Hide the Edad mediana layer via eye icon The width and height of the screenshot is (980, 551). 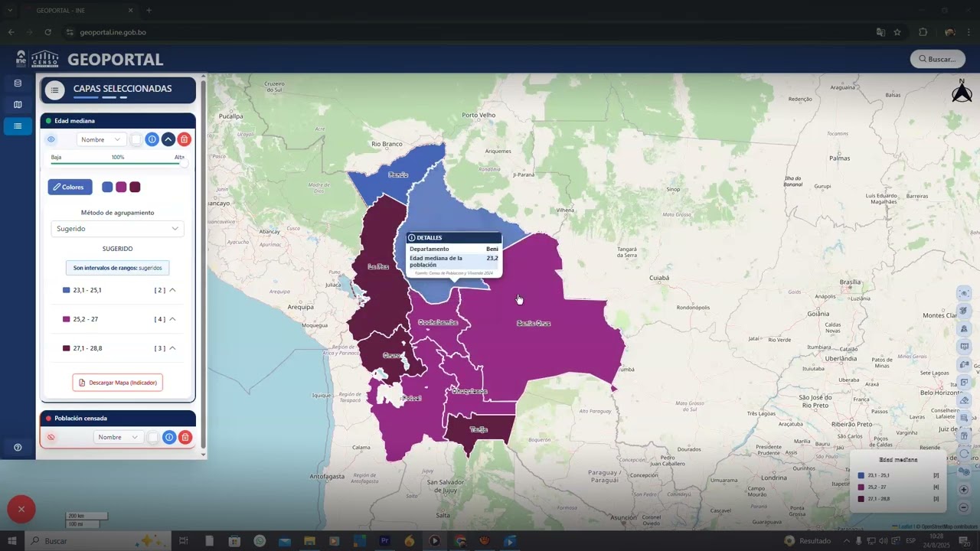[51, 139]
